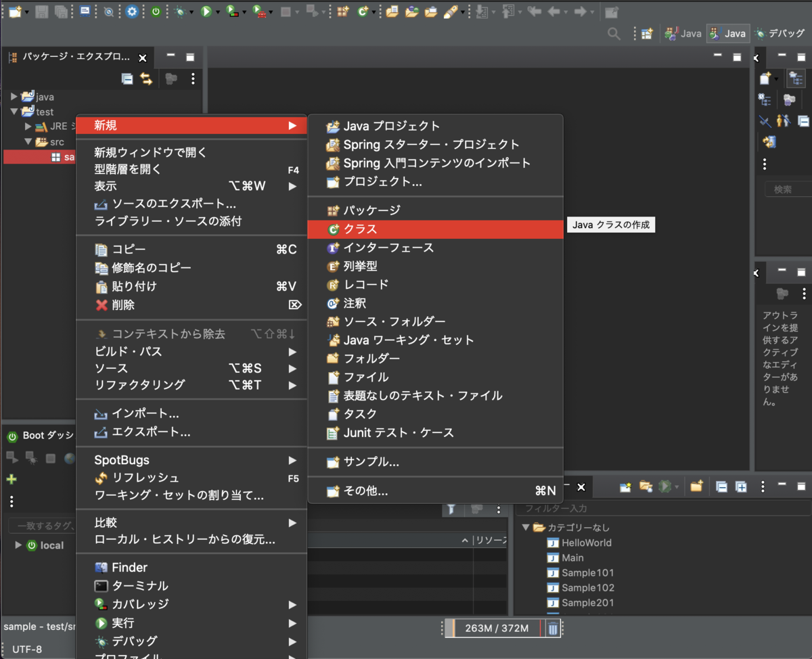This screenshot has width=812, height=659.
Task: Select クラス to create a Java class
Action: 435,229
